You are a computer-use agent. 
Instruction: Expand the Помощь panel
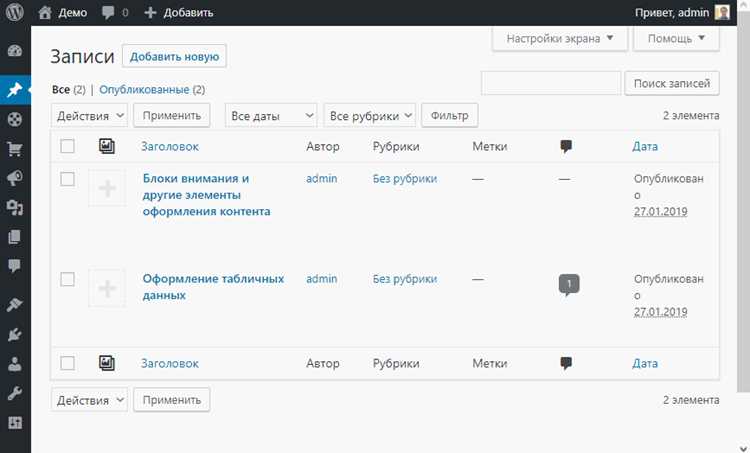pos(676,38)
